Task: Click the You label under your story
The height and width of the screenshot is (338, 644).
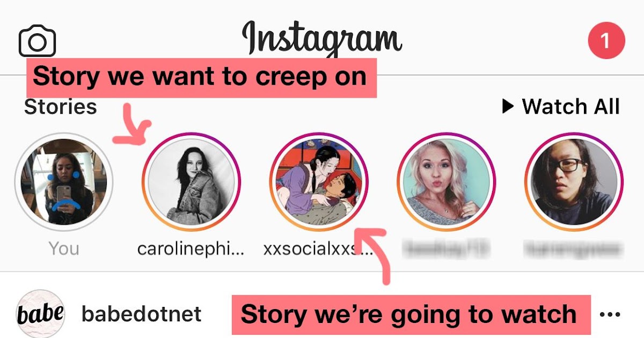Action: (64, 248)
